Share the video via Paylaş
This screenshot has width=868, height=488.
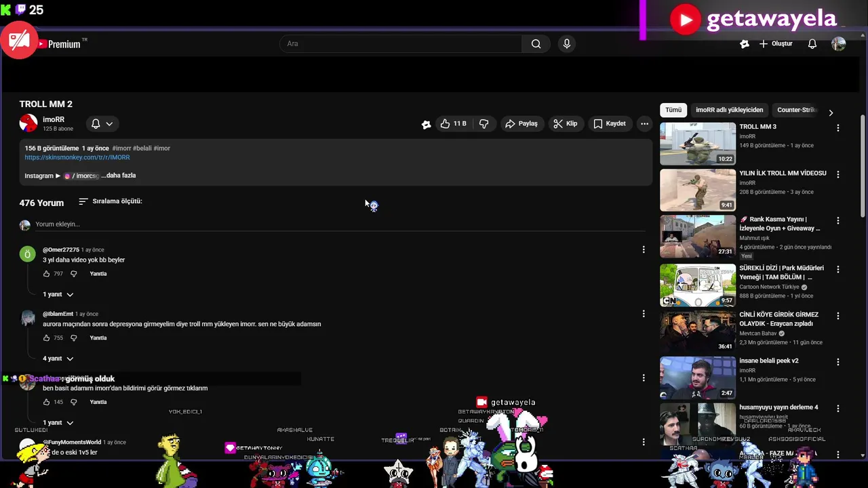(521, 123)
